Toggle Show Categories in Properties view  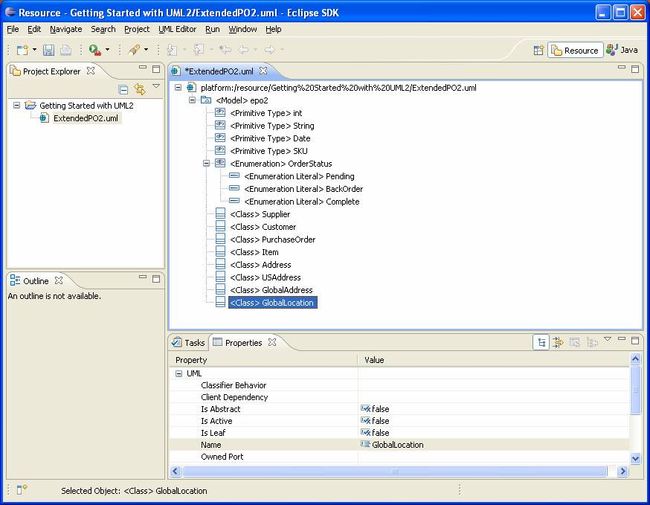[541, 342]
